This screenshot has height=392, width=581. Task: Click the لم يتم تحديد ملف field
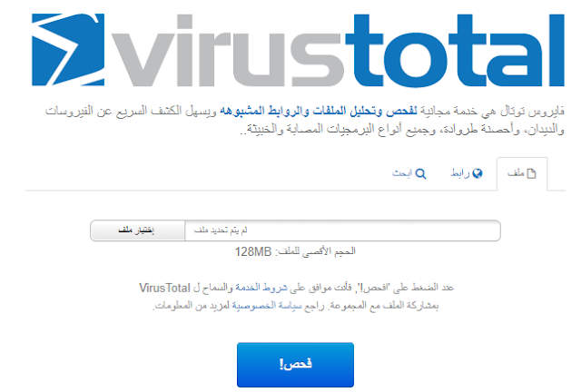click(342, 230)
